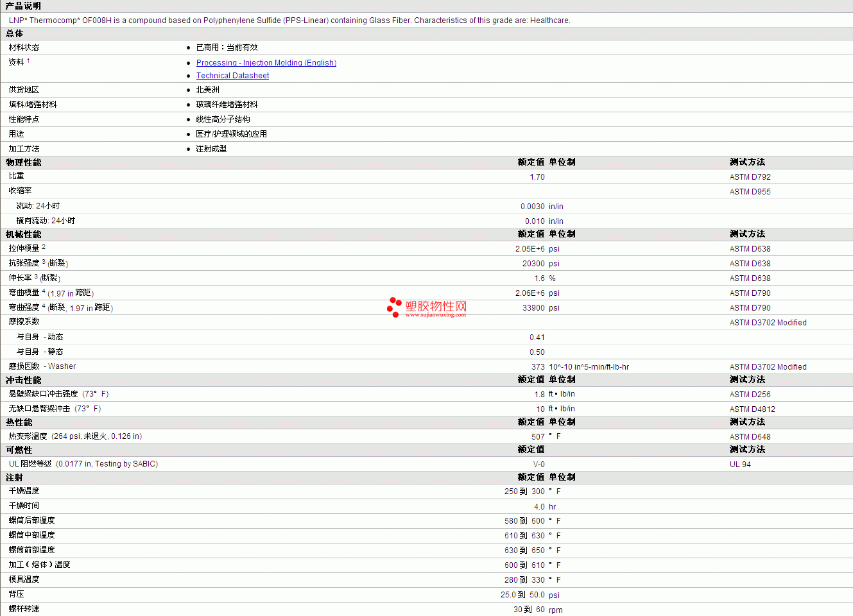The height and width of the screenshot is (616, 853).
Task: Select the 供货地区 row label
Action: tap(24, 90)
